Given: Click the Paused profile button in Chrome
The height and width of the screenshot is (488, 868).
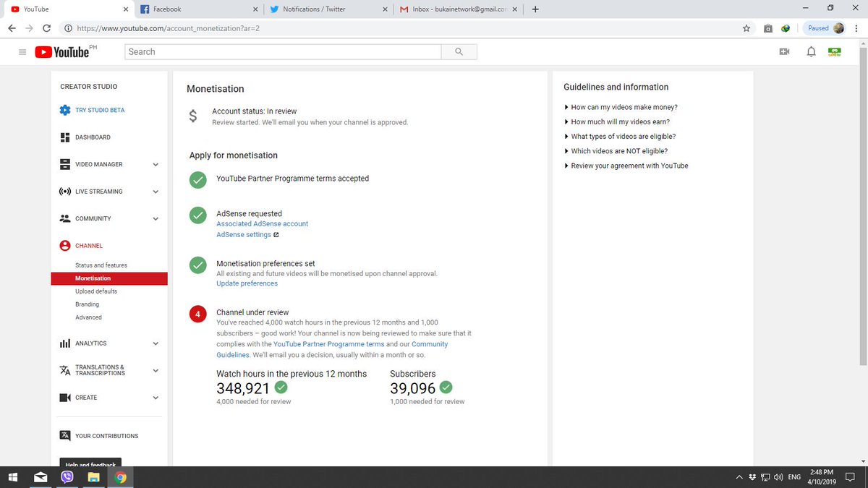Looking at the screenshot, I should click(x=825, y=28).
